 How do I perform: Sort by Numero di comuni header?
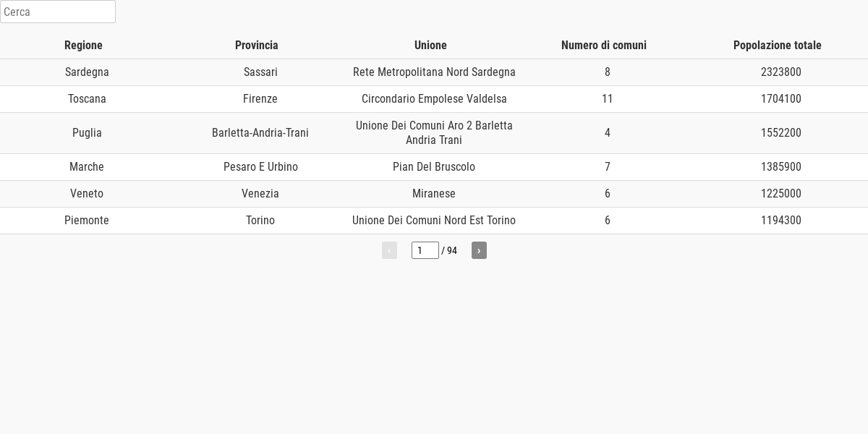pos(604,45)
